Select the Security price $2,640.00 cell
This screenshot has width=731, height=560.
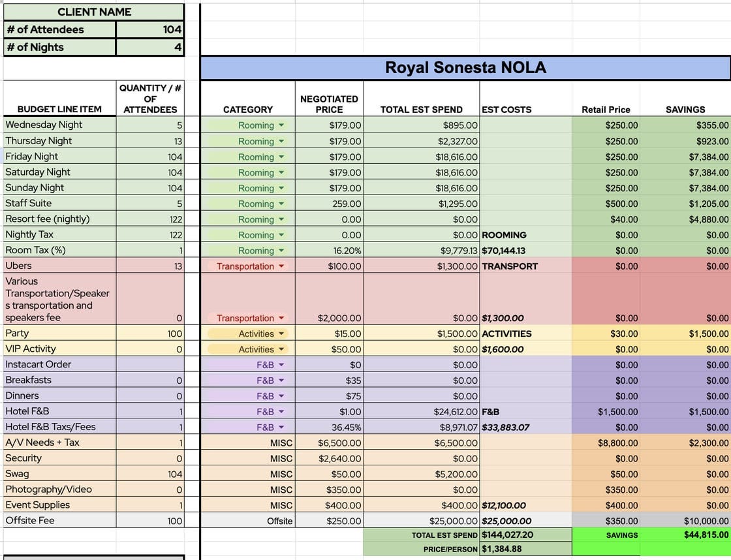coord(329,458)
